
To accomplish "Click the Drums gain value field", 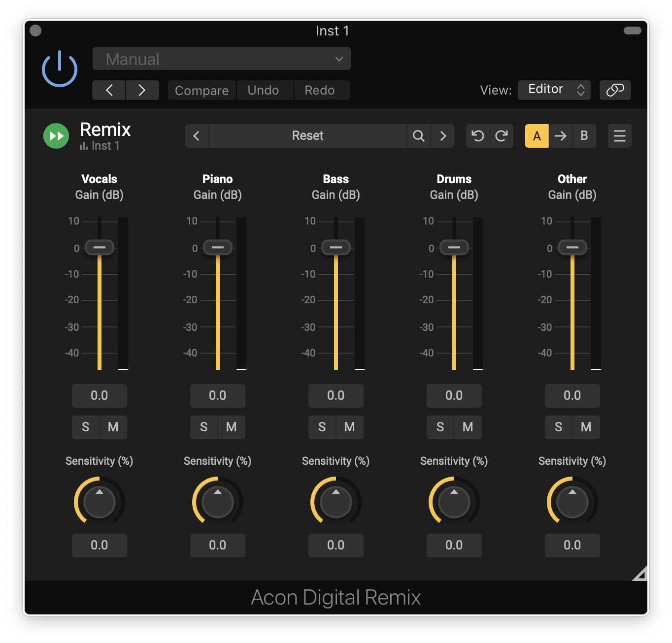I will (454, 396).
